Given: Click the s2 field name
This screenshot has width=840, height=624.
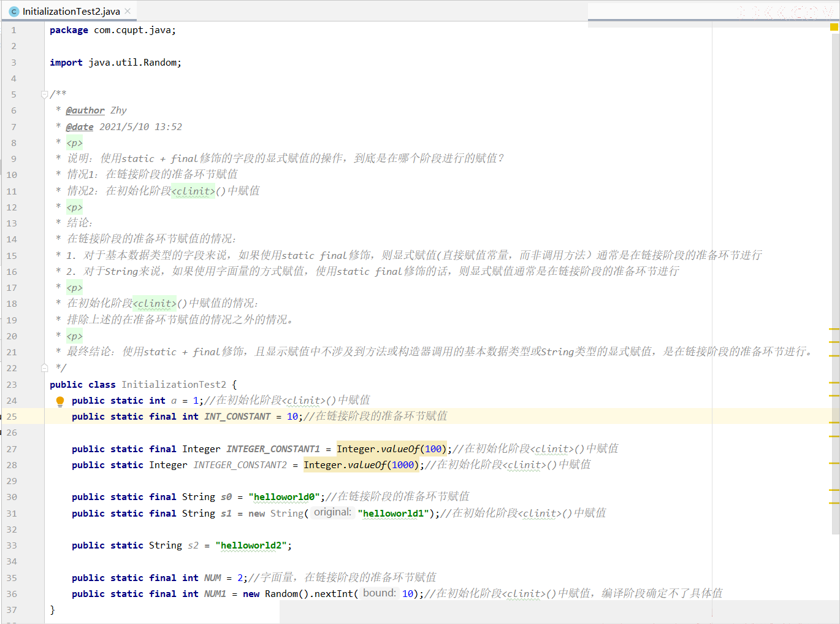Looking at the screenshot, I should click(x=193, y=545).
